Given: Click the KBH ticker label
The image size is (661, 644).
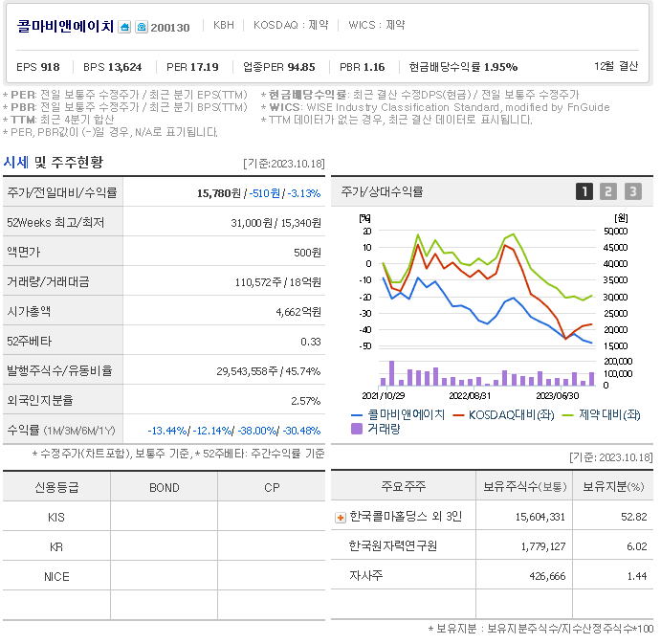Looking at the screenshot, I should pyautogui.click(x=224, y=25).
